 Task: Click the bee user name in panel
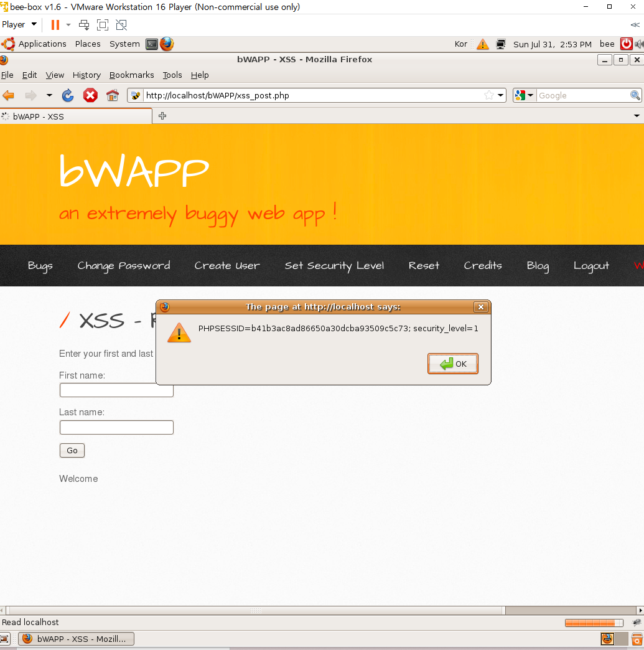click(607, 44)
